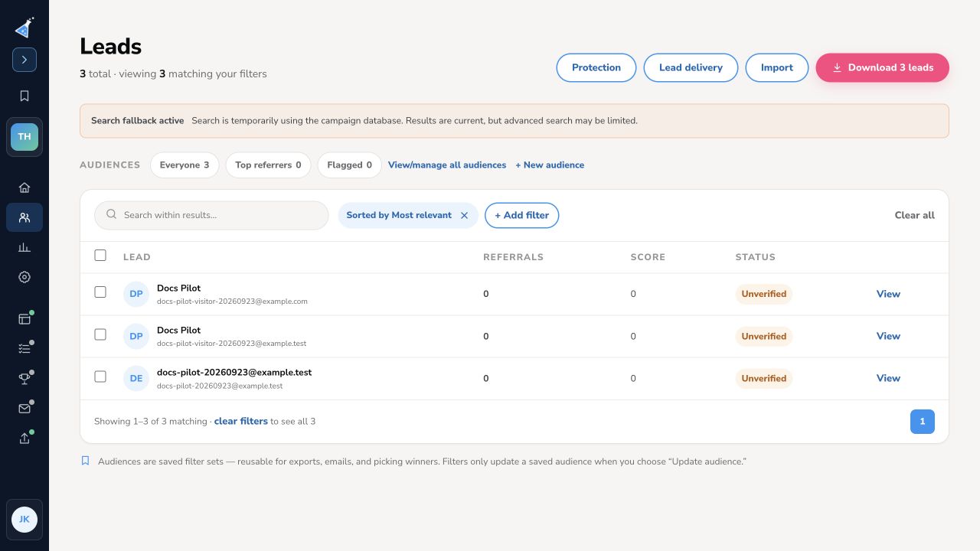This screenshot has height=551, width=980.
Task: Select the Leads people icon in sidebar
Action: (x=24, y=217)
